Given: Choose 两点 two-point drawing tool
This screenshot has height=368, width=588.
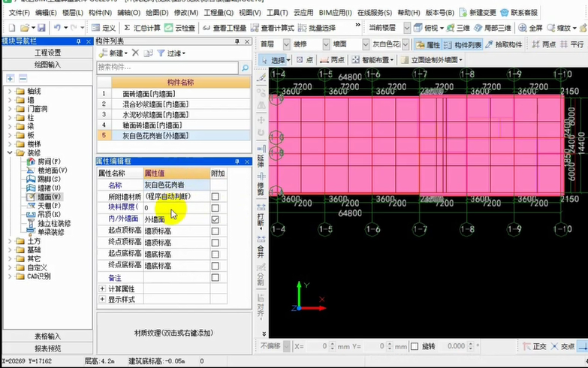Looking at the screenshot, I should click(x=332, y=59).
